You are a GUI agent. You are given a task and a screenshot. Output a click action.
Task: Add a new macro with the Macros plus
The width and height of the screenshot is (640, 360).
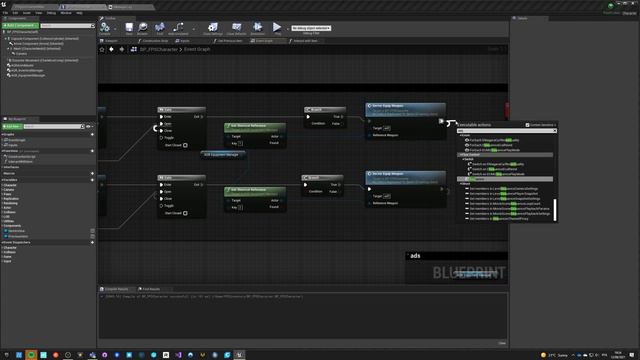[92, 173]
